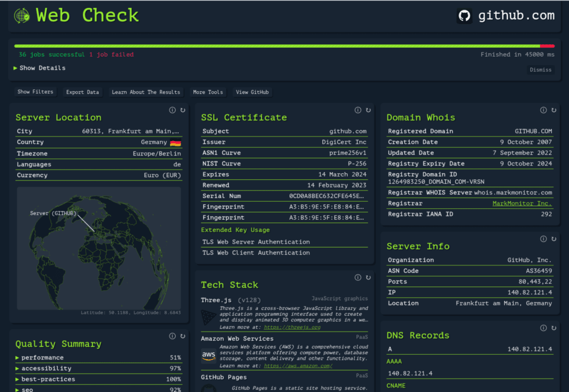
Task: Open info for Tech Stack card
Action: (x=358, y=278)
